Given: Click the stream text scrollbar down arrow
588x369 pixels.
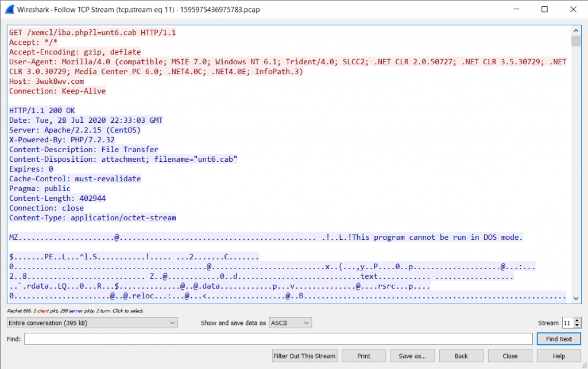Looking at the screenshot, I should 576,297.
